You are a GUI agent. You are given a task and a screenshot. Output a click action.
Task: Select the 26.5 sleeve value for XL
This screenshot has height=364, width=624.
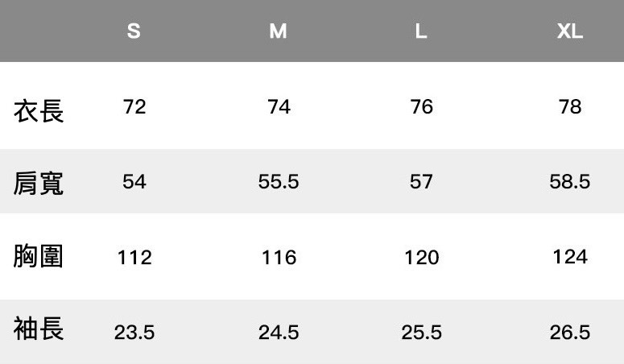tap(570, 332)
